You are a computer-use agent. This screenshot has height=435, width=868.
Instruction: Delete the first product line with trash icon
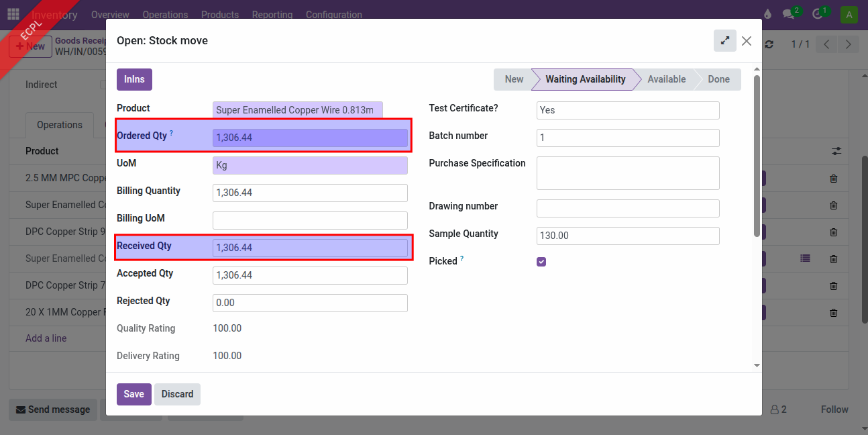coord(833,179)
